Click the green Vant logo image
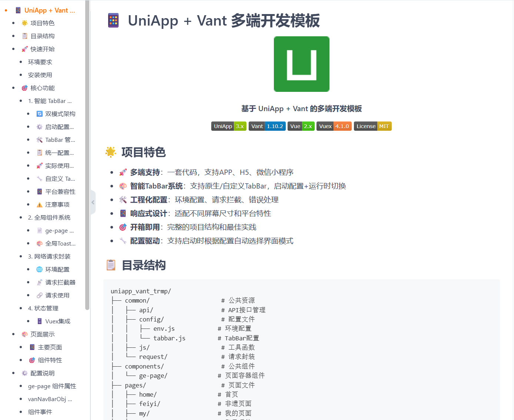This screenshot has height=420, width=514. (x=301, y=64)
